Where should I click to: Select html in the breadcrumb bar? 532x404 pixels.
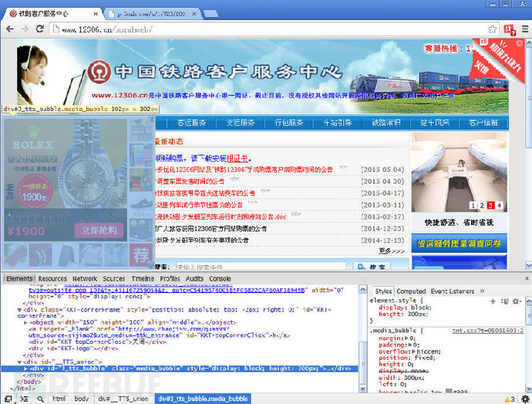[x=59, y=399]
